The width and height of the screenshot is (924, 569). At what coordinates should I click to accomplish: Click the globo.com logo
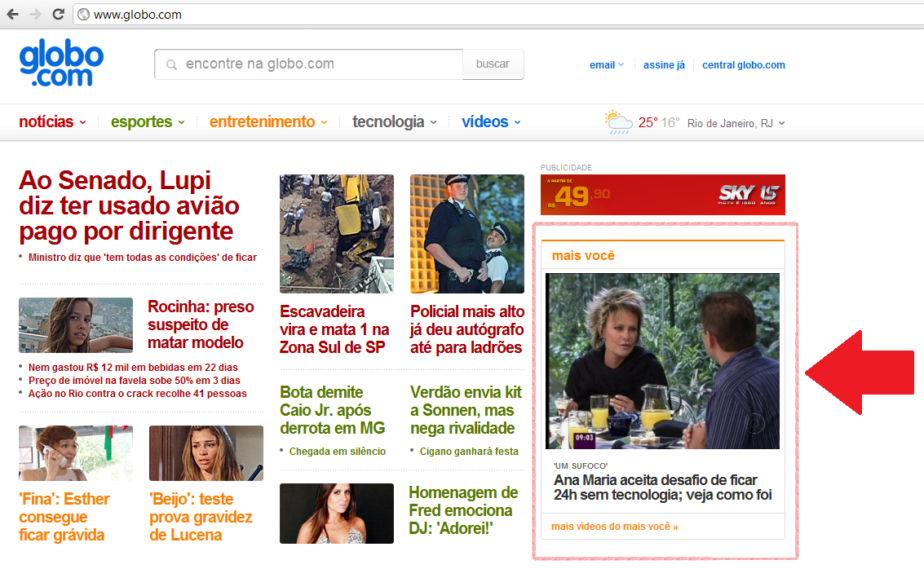(x=61, y=64)
